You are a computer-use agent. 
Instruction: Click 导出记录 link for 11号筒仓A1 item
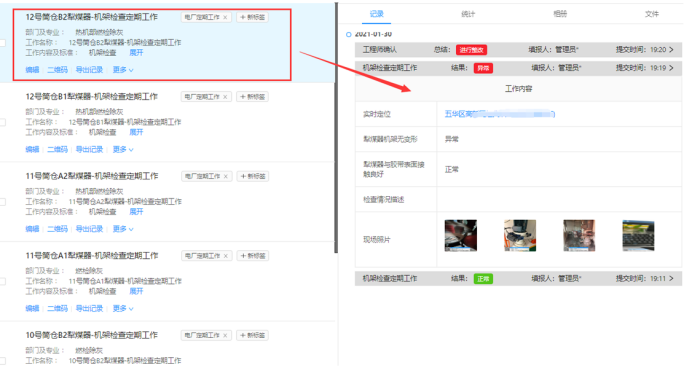[89, 309]
